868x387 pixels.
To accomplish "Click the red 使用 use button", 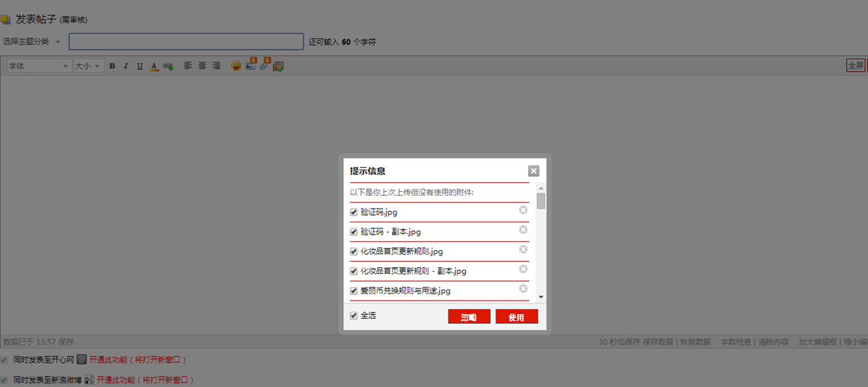I will tap(517, 316).
